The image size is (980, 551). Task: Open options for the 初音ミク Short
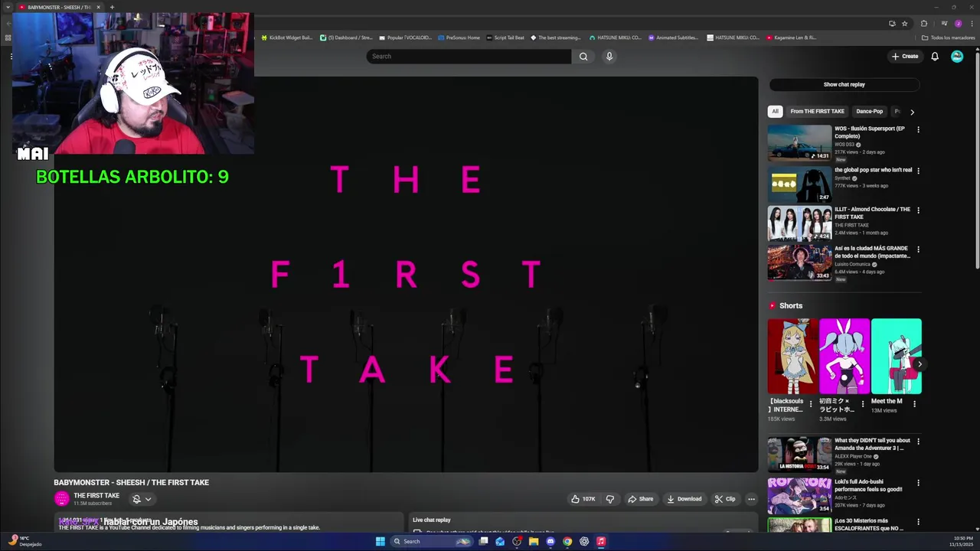pos(863,404)
